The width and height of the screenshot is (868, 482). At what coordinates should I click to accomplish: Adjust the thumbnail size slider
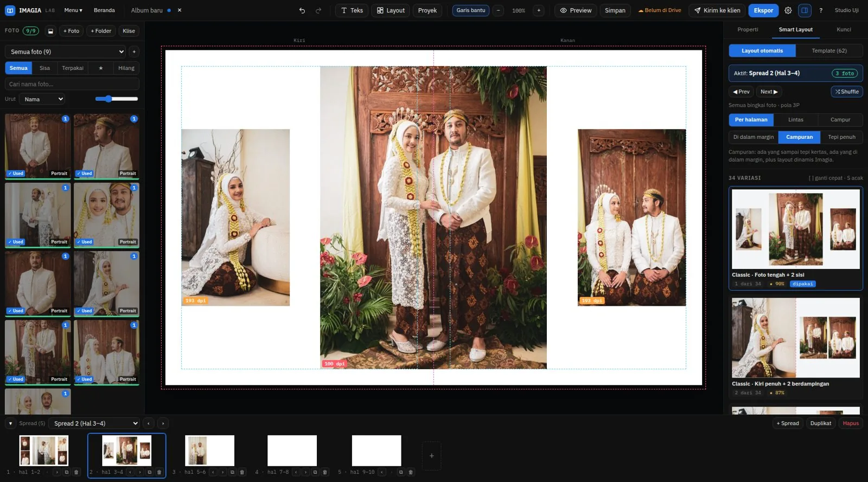[x=116, y=99]
